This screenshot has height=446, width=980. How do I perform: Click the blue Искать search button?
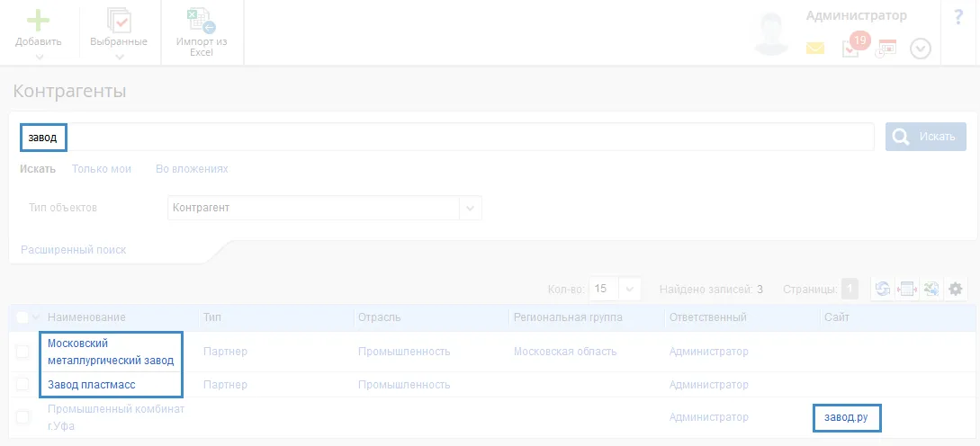pyautogui.click(x=926, y=136)
